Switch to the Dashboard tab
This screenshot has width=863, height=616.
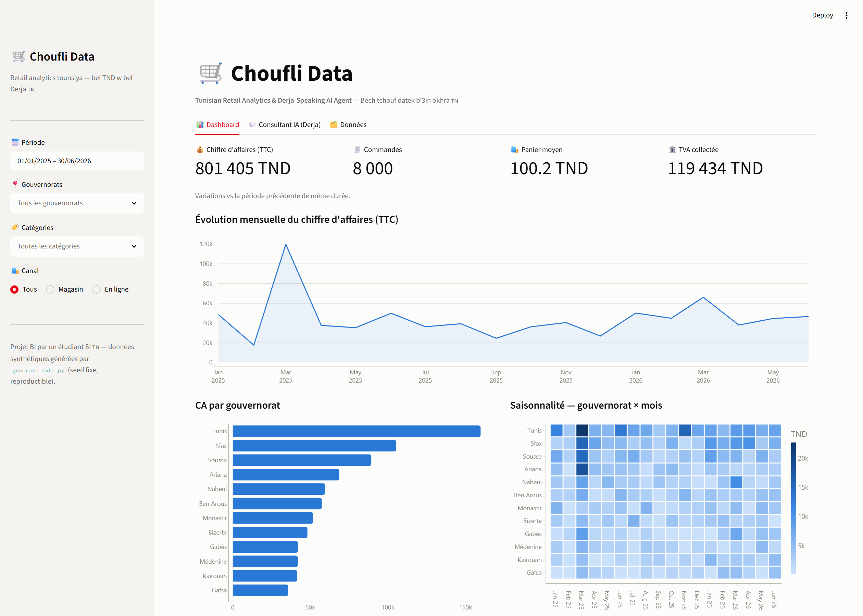[217, 125]
